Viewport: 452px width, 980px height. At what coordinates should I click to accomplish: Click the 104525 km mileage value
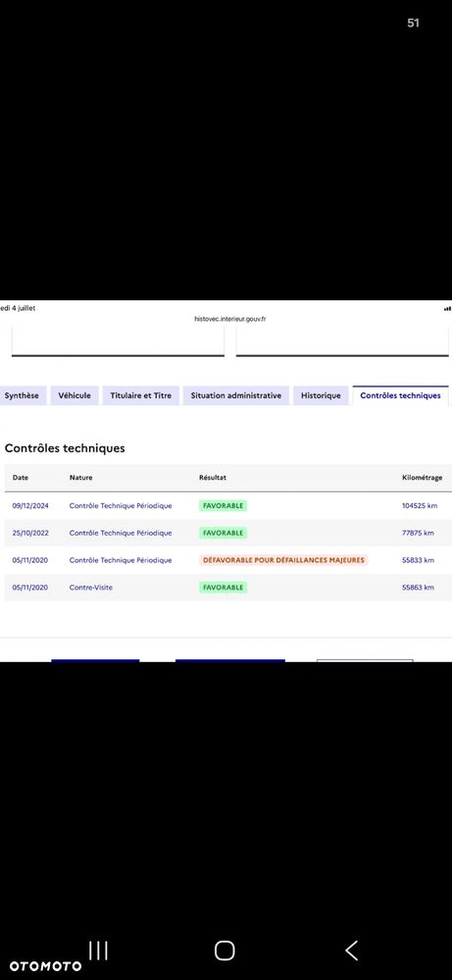pyautogui.click(x=419, y=505)
